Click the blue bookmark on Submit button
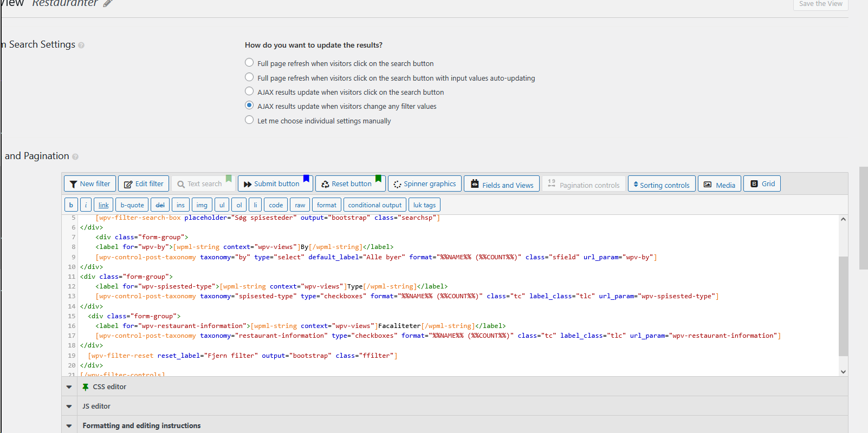Viewport: 868px width, 433px height. point(306,179)
